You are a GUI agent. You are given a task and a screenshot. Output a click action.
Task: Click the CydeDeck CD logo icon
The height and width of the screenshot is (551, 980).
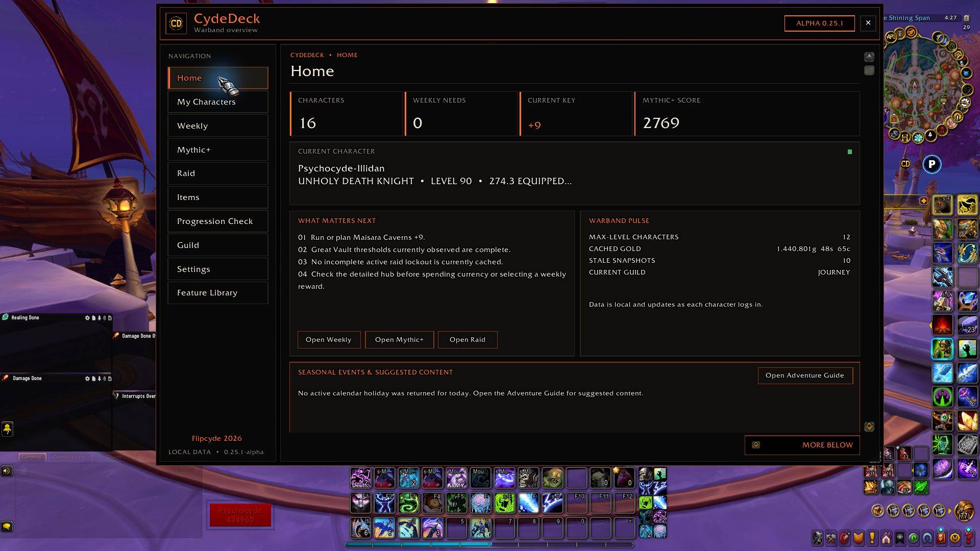[176, 23]
